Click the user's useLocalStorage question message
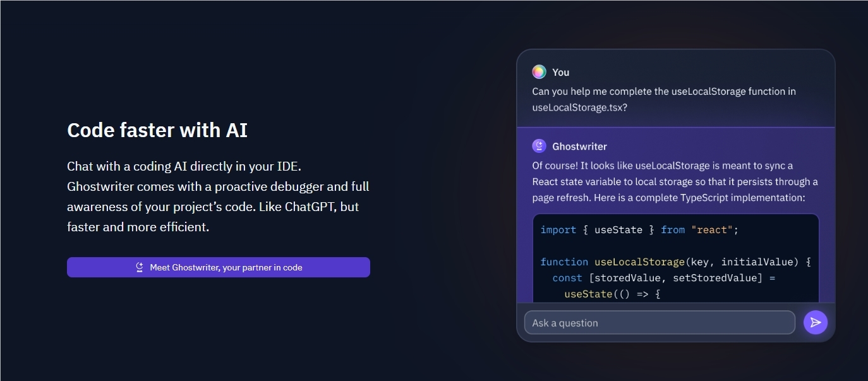 coord(663,99)
